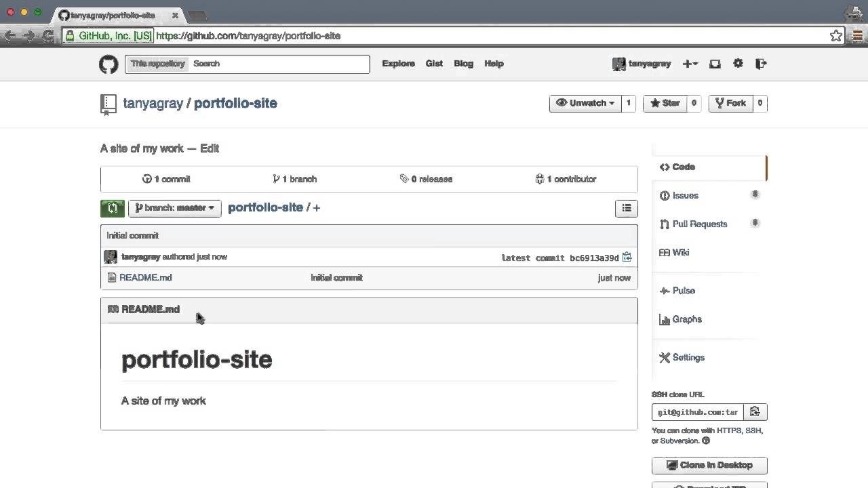Viewport: 868px width, 488px height.
Task: Click Help in top navigation
Action: point(494,64)
